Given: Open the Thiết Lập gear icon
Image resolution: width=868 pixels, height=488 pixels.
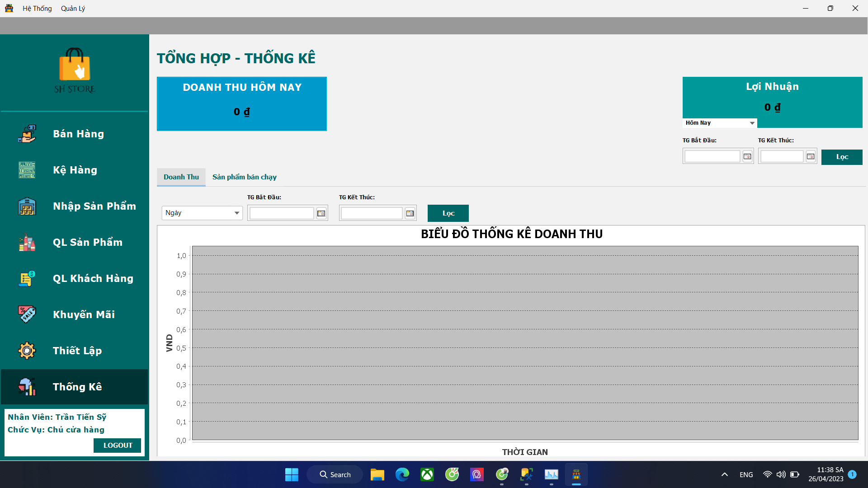Looking at the screenshot, I should (27, 351).
